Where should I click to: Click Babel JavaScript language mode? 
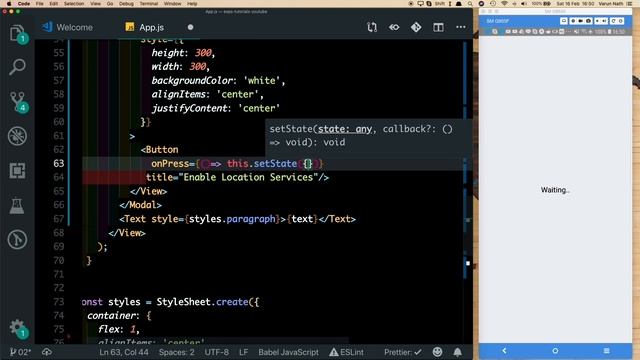[288, 352]
